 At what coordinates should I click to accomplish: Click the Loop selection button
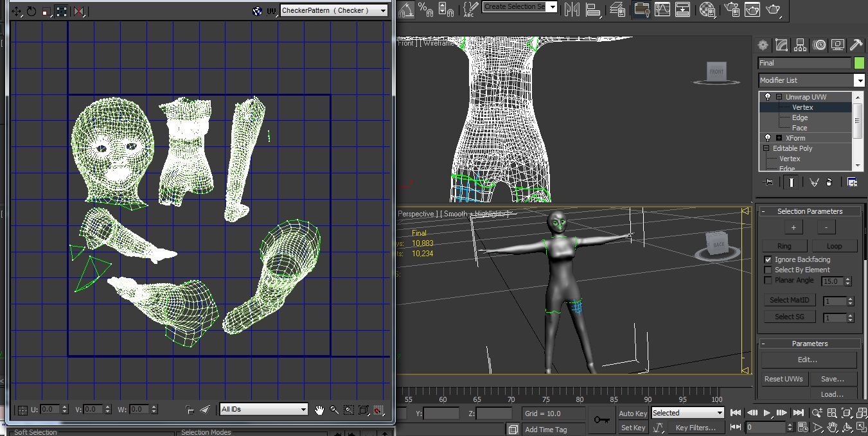(834, 246)
